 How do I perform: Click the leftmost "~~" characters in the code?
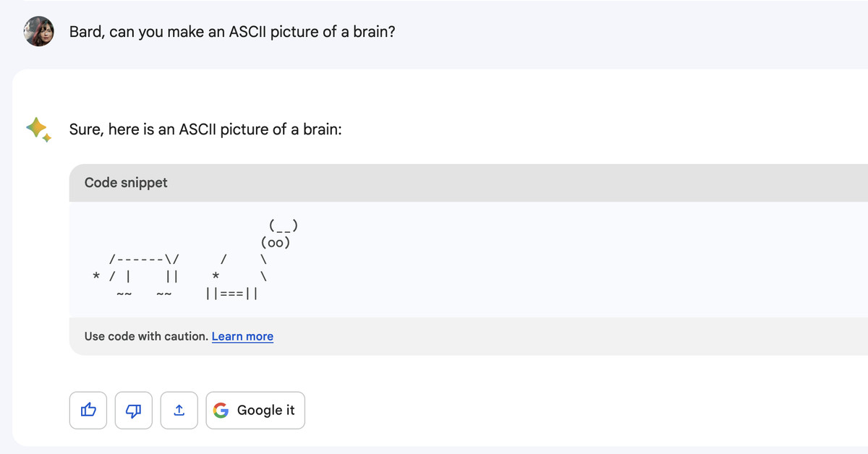[124, 294]
